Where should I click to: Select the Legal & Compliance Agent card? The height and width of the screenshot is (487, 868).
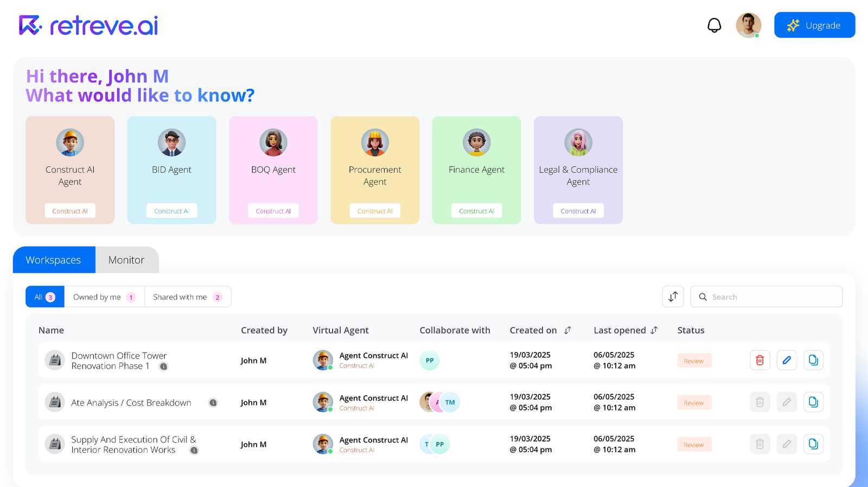578,170
